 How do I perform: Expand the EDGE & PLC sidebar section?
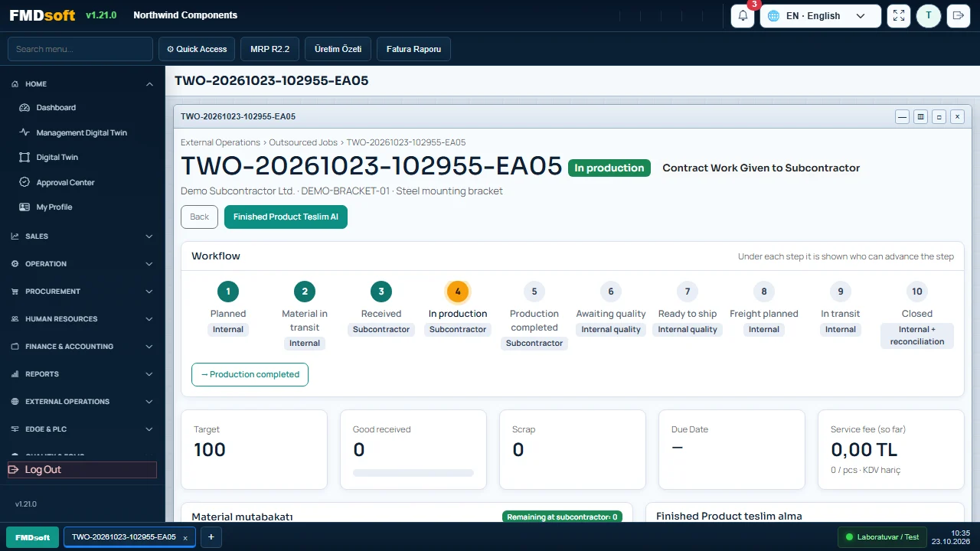(83, 429)
